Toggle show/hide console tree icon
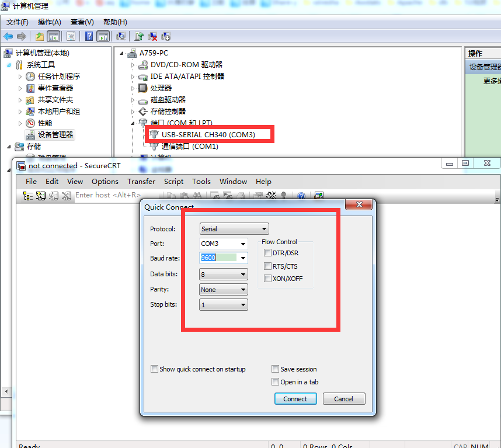This screenshot has width=501, height=448. pyautogui.click(x=53, y=36)
